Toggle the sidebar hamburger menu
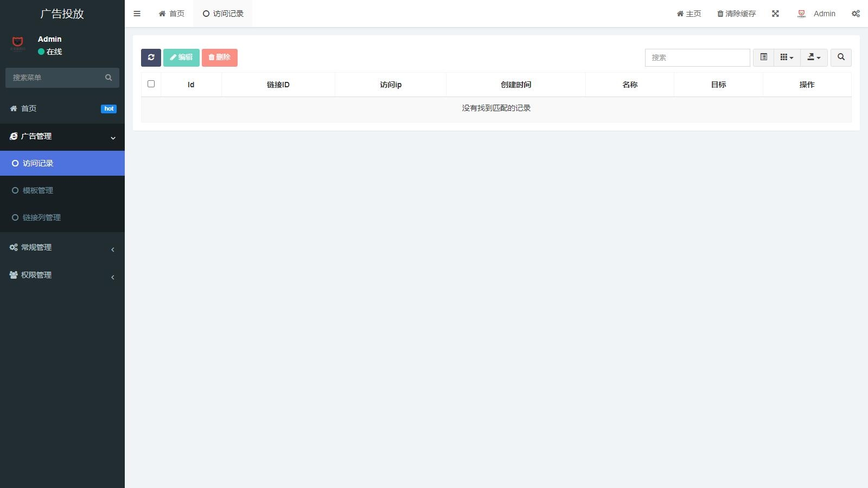 (137, 14)
